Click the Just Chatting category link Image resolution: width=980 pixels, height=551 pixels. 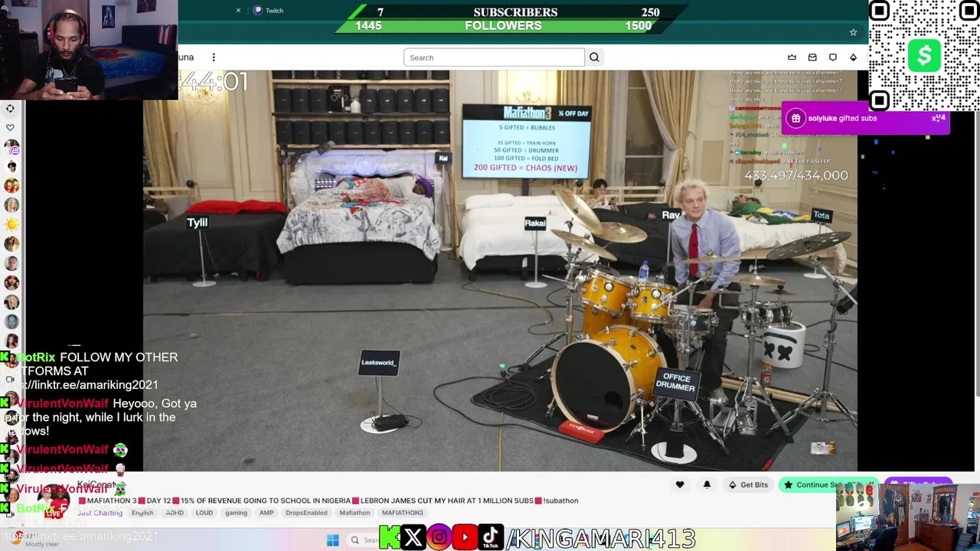[100, 513]
